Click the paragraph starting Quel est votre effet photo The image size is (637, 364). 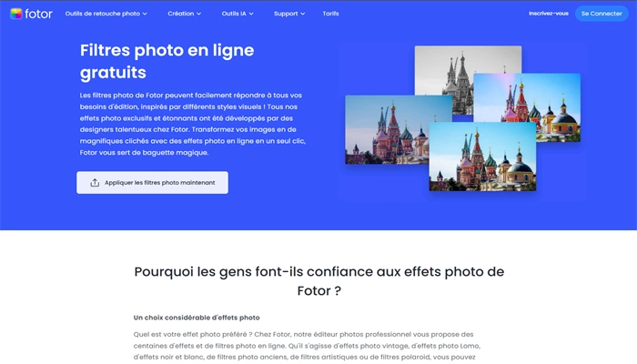(x=307, y=346)
